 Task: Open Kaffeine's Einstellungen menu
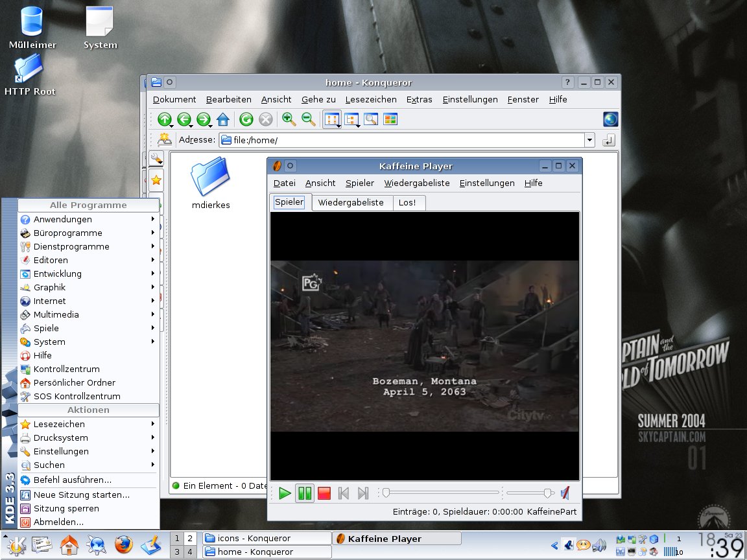pyautogui.click(x=487, y=183)
